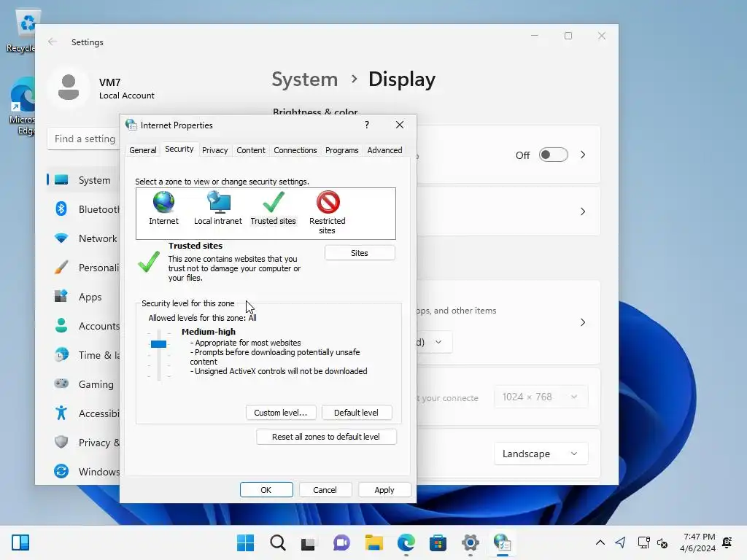Select the Internet zone globe icon
Screen dimensions: 747x560
click(163, 203)
